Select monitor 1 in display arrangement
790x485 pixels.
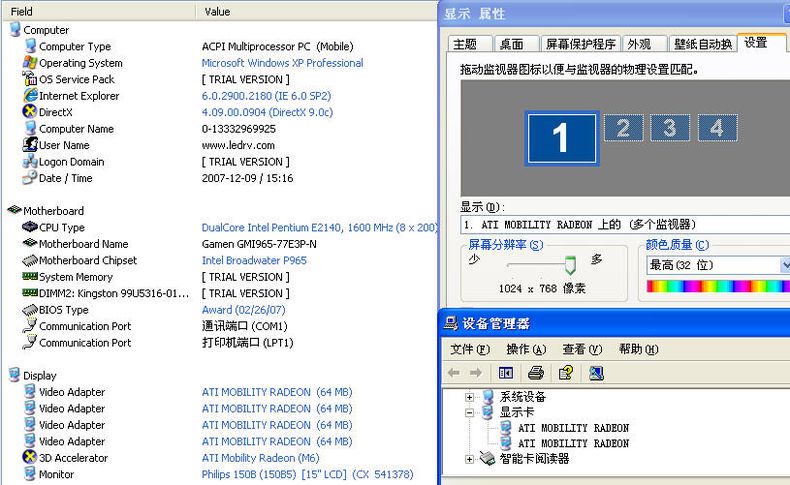[562, 137]
